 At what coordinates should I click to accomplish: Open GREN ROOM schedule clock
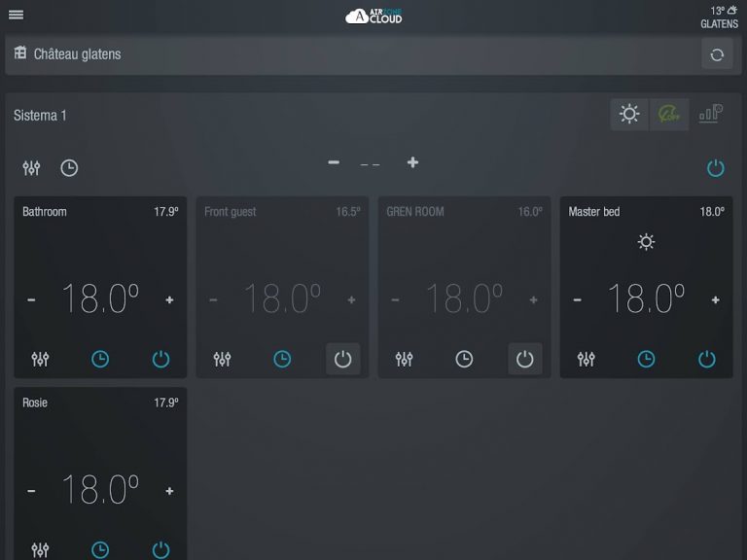464,359
